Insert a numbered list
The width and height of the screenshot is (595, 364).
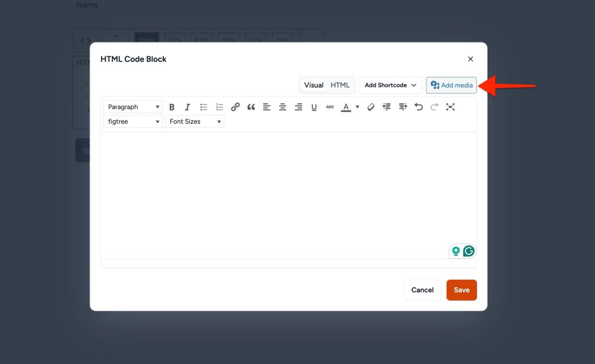pyautogui.click(x=220, y=107)
